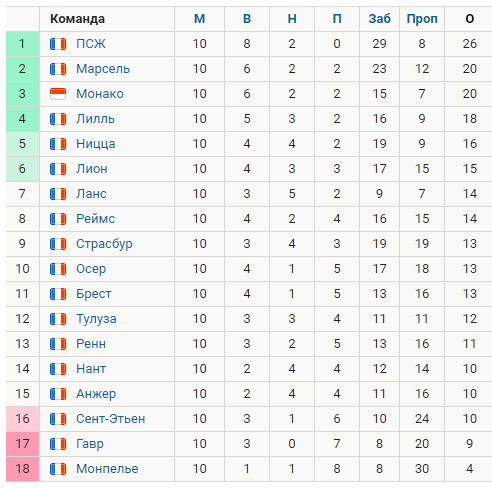This screenshot has width=492, height=488.
Task: Click the Команда column header
Action: point(77,19)
